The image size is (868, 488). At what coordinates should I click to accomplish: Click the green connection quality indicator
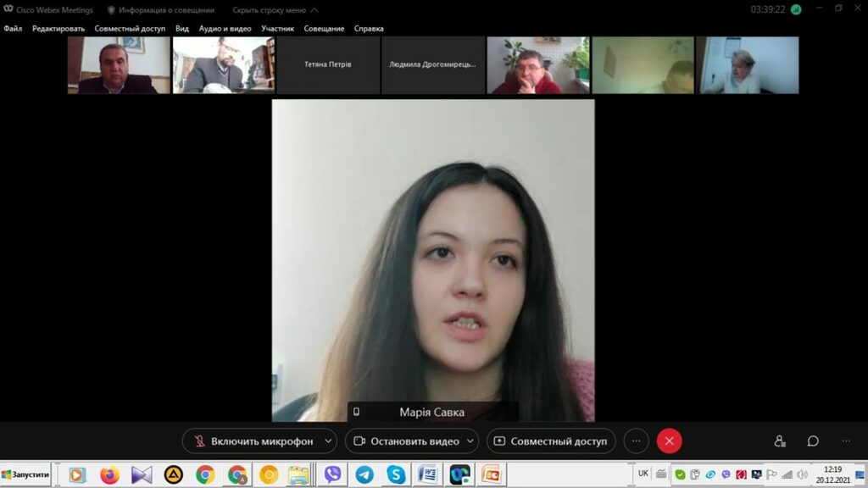(x=796, y=10)
